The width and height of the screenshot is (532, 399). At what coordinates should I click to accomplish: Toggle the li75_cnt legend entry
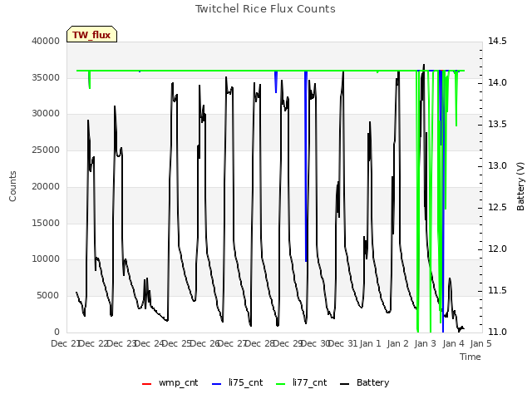click(x=237, y=382)
